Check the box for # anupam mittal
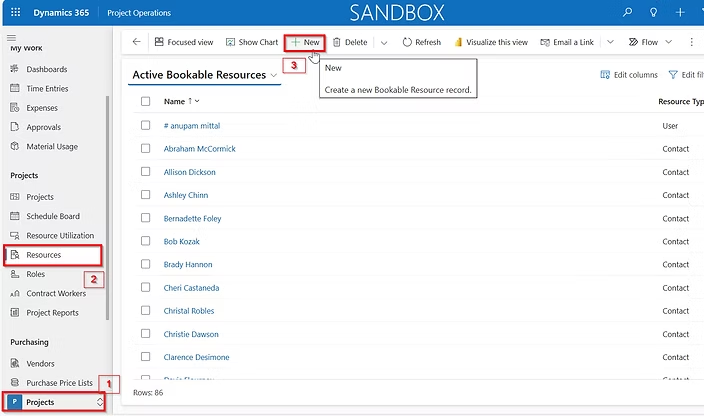The width and height of the screenshot is (704, 416). click(x=145, y=125)
